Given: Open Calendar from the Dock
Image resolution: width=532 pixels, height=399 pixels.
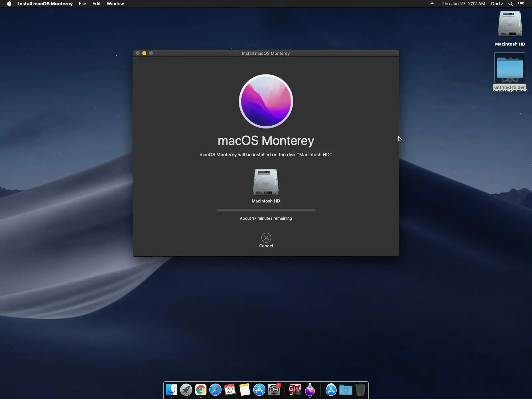Looking at the screenshot, I should (x=230, y=390).
